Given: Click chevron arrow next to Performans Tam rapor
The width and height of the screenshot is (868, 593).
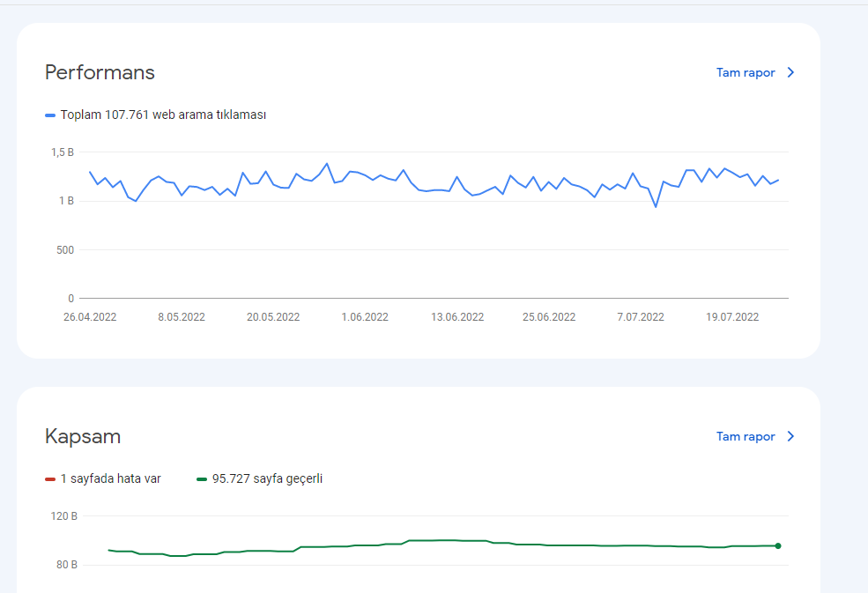Looking at the screenshot, I should (791, 72).
